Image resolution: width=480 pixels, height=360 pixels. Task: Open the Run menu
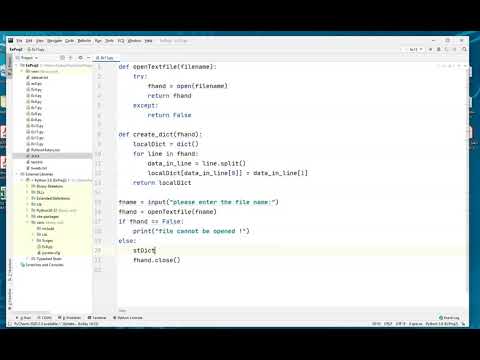[98, 41]
